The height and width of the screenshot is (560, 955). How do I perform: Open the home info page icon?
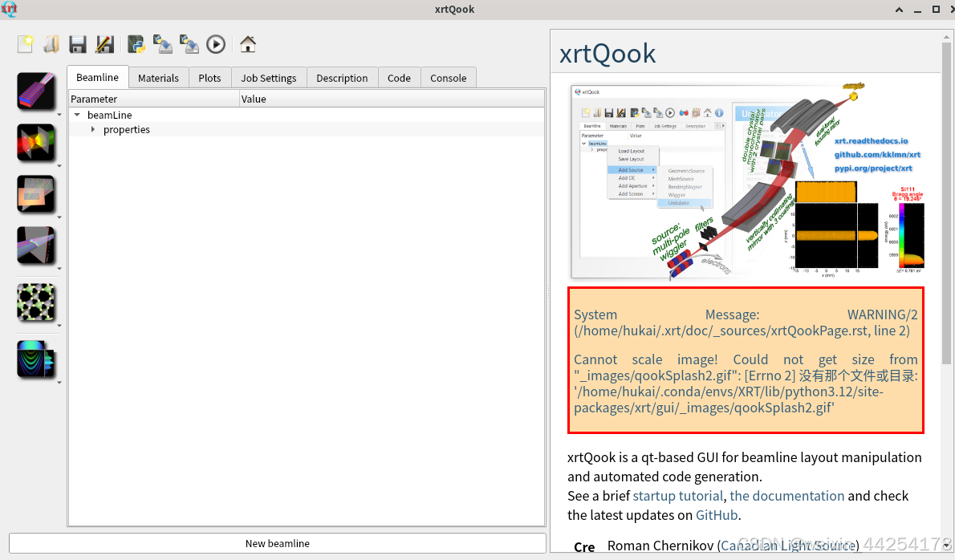coord(248,44)
